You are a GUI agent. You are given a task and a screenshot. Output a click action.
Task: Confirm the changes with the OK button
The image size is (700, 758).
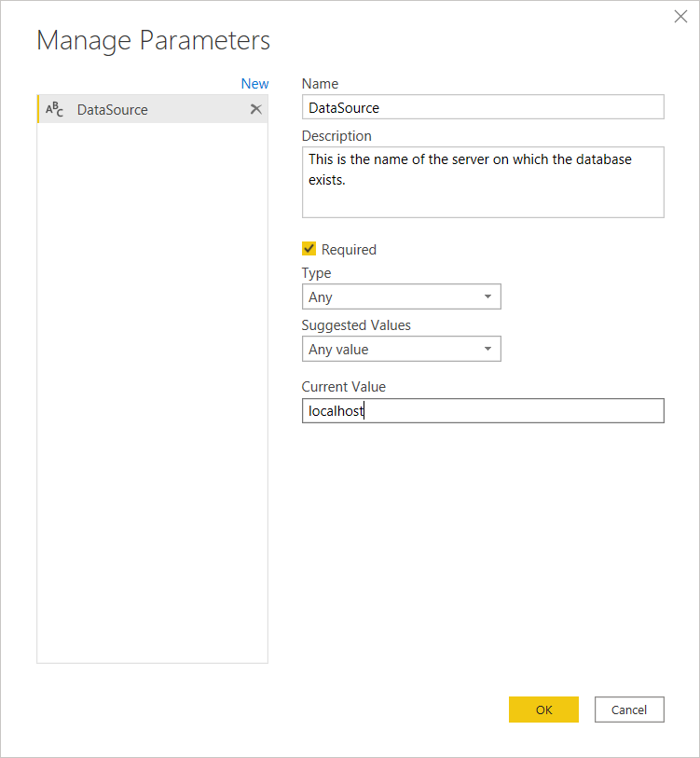coord(543,710)
